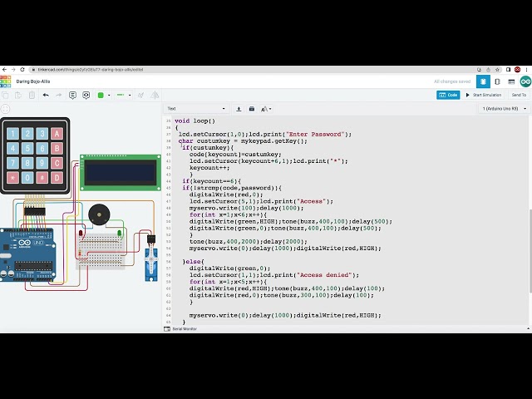
Task: Click the code line 'if(keycount==6){'
Action: [x=211, y=181]
